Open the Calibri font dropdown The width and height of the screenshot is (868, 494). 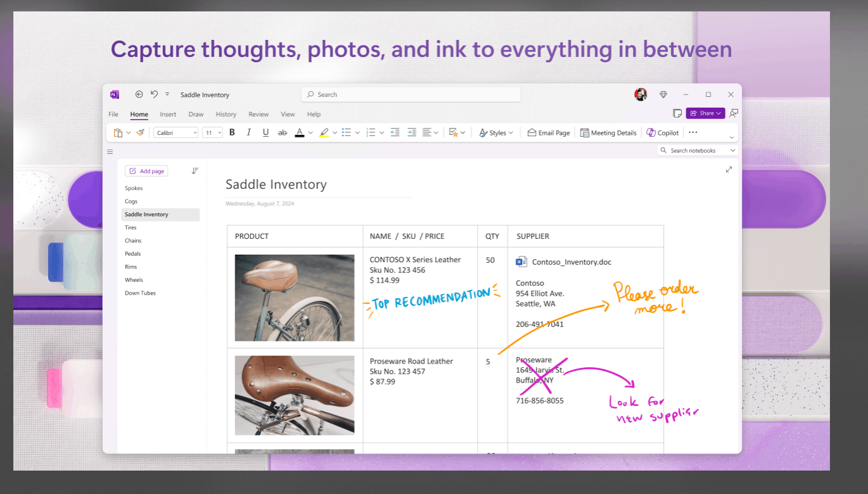176,132
